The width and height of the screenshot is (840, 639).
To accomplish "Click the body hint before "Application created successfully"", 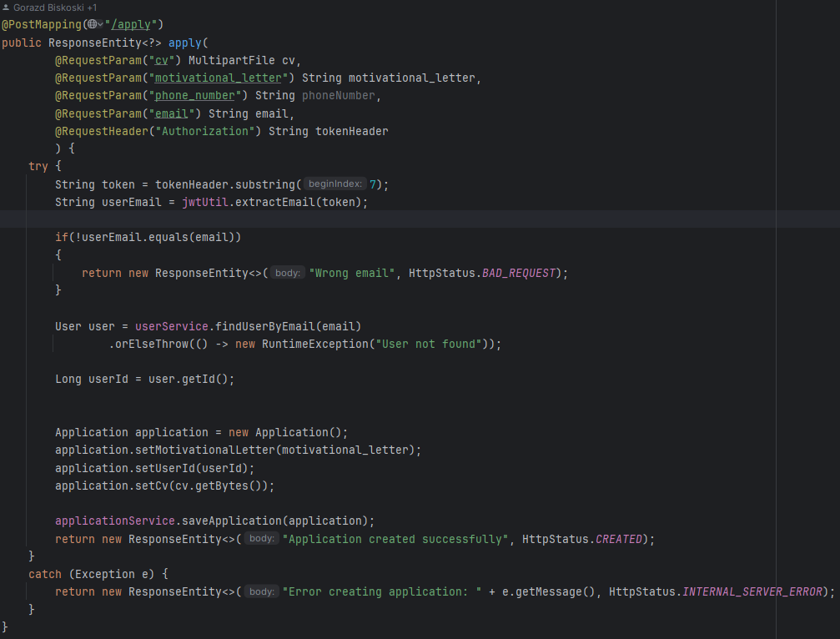I will point(261,539).
